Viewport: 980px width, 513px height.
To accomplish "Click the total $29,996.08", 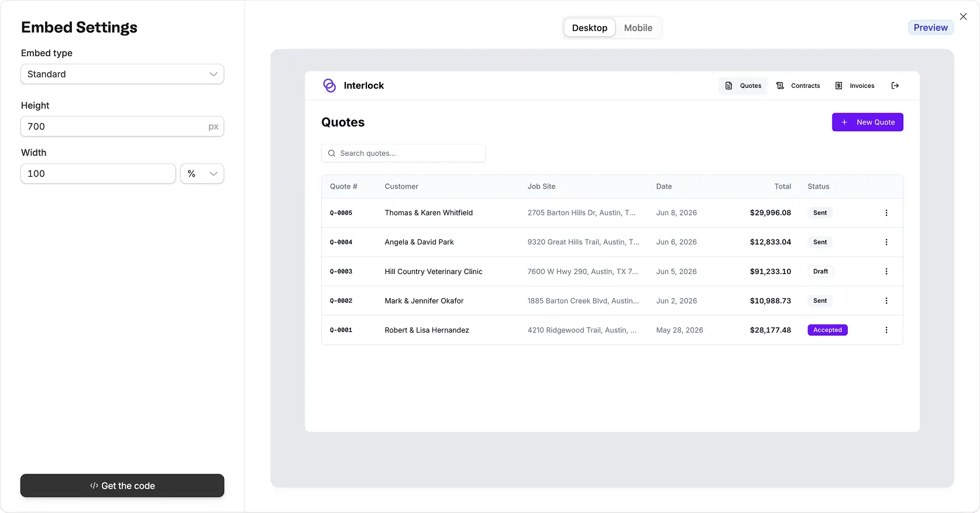I will click(771, 213).
